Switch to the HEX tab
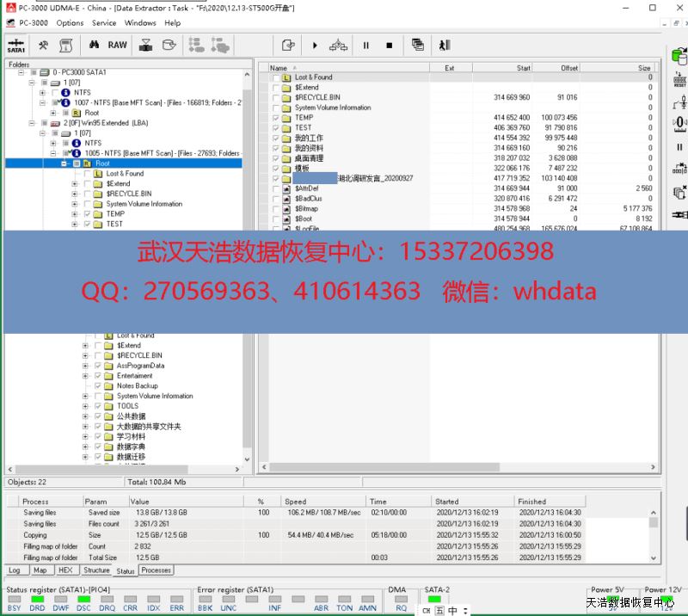This screenshot has height=616, width=688. [x=65, y=570]
